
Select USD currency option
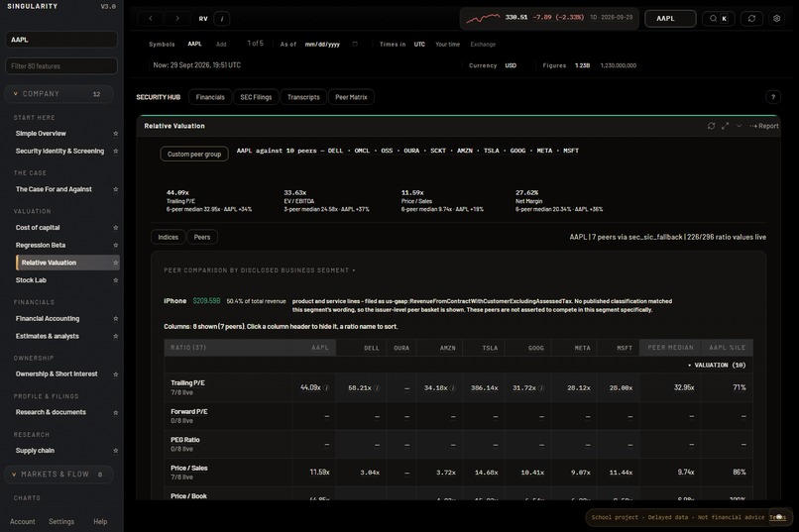coord(511,65)
